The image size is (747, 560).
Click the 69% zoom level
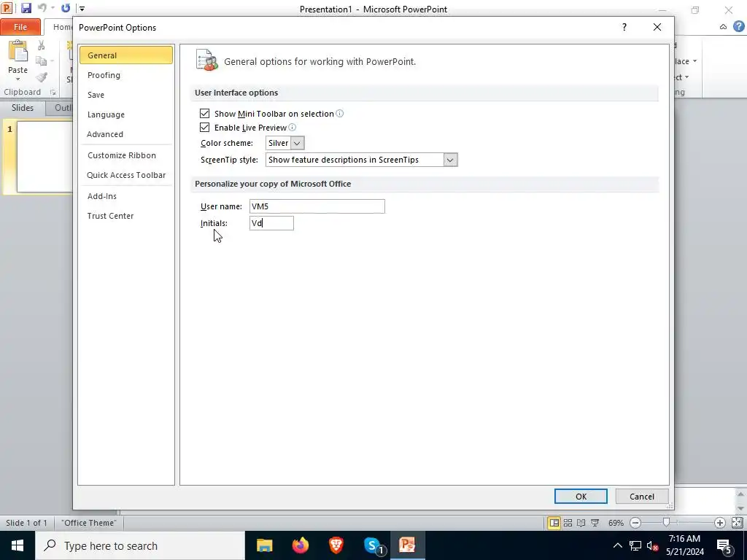(616, 523)
